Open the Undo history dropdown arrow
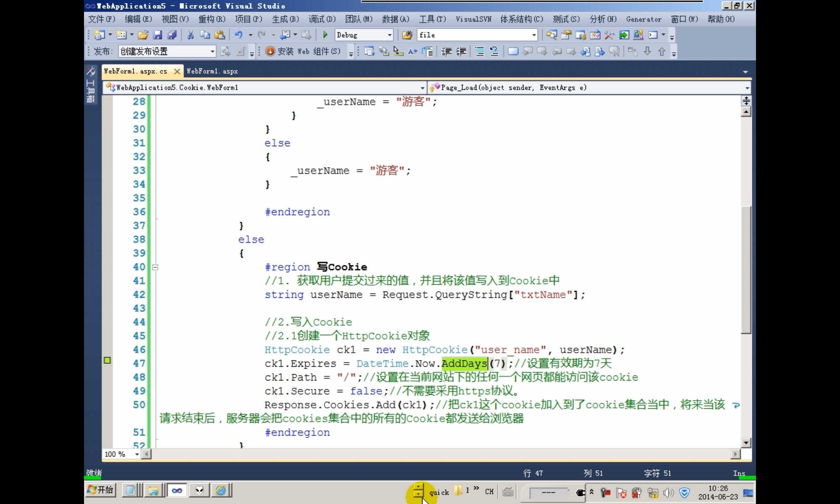The width and height of the screenshot is (840, 504). point(250,35)
